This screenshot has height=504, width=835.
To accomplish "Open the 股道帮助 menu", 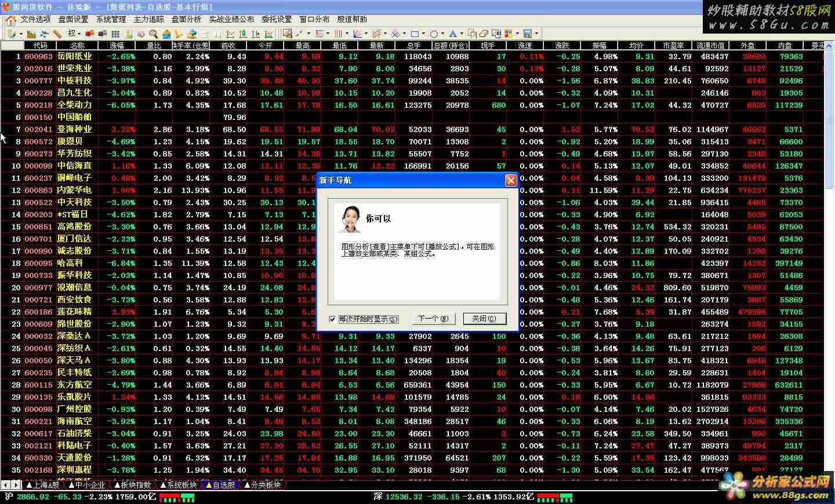I will pos(352,20).
